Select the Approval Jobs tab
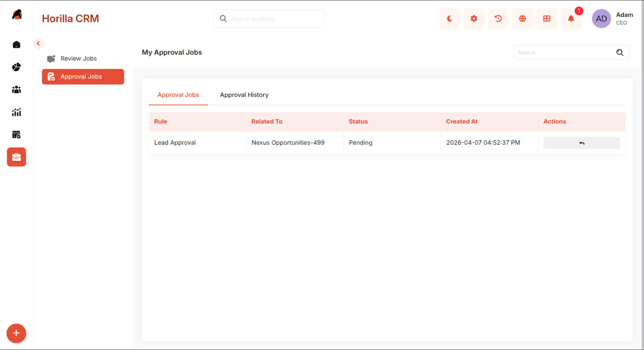644x350 pixels. coord(178,95)
